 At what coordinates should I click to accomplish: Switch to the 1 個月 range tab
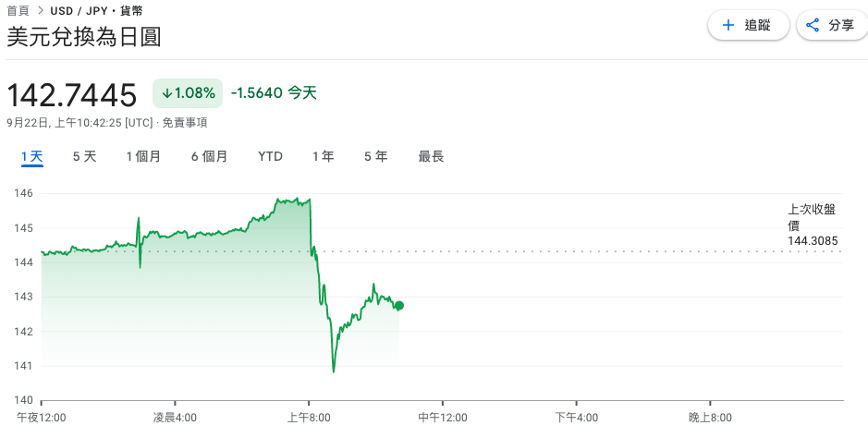tap(143, 156)
